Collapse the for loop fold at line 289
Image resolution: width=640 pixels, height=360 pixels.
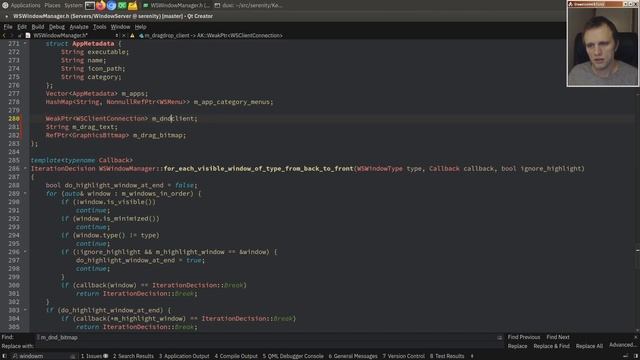coord(25,193)
